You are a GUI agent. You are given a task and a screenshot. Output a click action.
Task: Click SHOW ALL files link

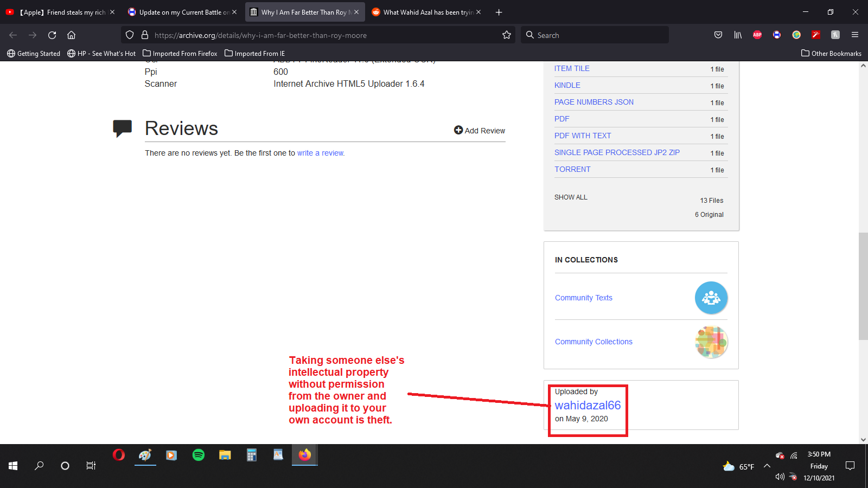[x=571, y=197]
